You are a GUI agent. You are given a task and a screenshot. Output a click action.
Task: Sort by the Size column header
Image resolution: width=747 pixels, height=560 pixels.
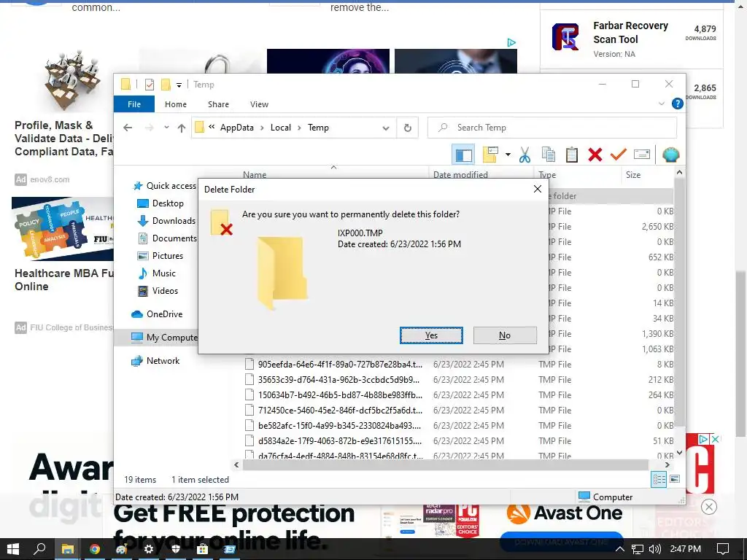click(632, 175)
